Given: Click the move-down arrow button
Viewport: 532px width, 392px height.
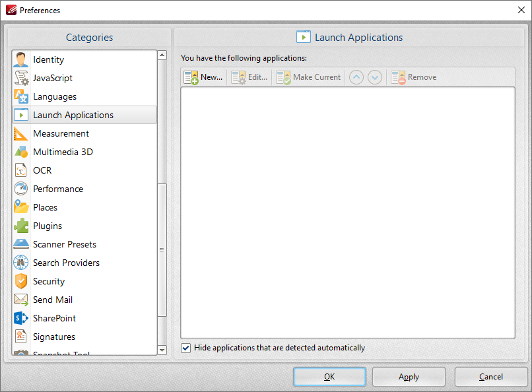Looking at the screenshot, I should (x=374, y=77).
